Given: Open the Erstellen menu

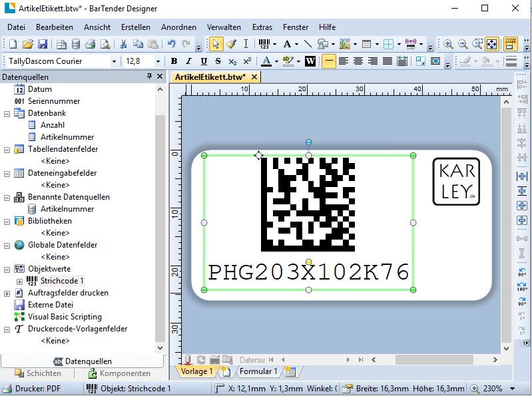Looking at the screenshot, I should click(136, 27).
